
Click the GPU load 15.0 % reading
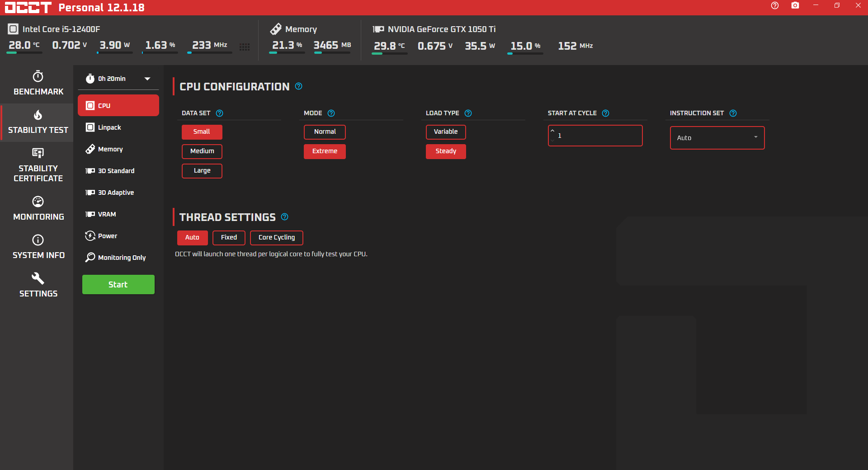point(526,46)
